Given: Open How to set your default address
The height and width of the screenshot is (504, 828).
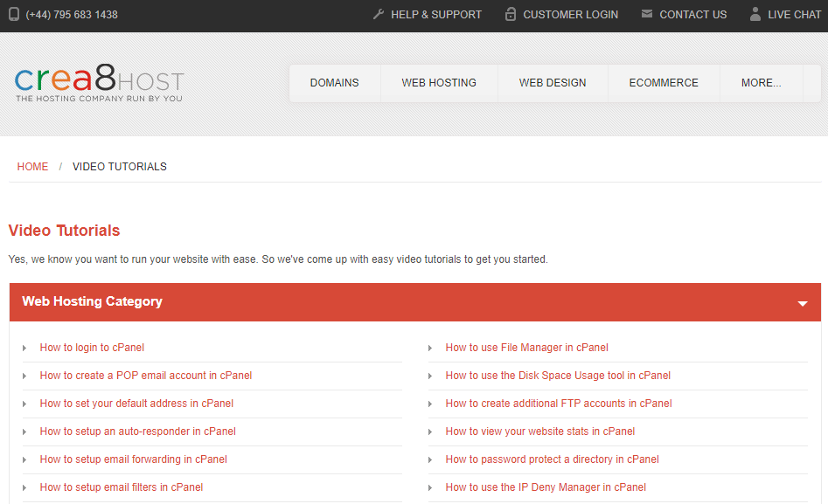Looking at the screenshot, I should pyautogui.click(x=136, y=404).
